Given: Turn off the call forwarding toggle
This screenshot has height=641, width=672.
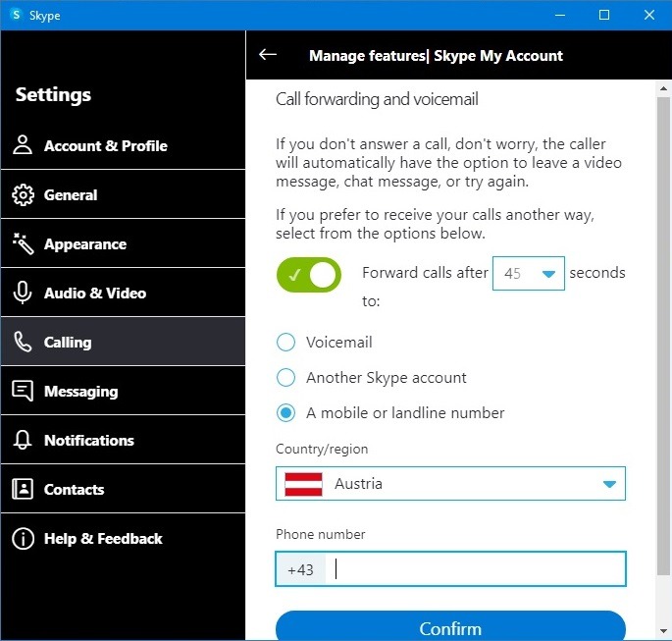Looking at the screenshot, I should pos(309,275).
